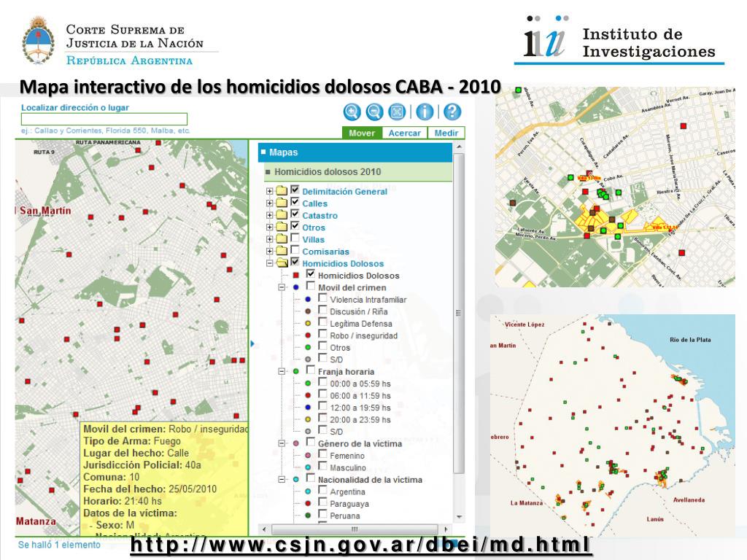Enable the Comisarías layer checkbox
Screen dimensions: 747x560
pos(295,249)
